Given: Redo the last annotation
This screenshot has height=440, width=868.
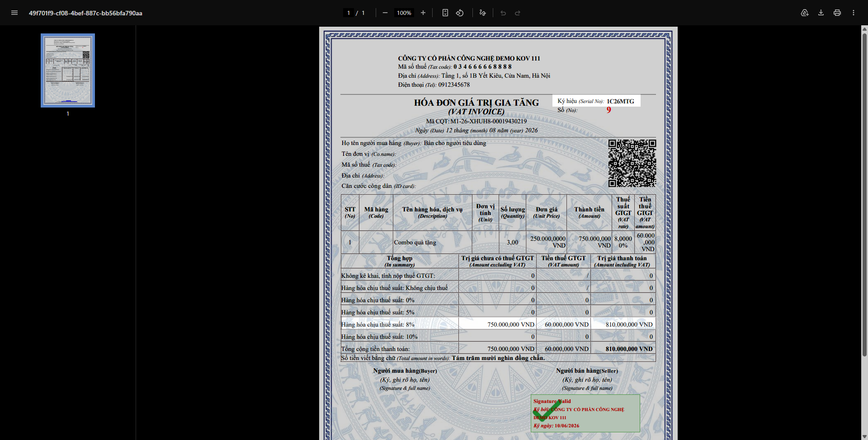Looking at the screenshot, I should click(518, 13).
